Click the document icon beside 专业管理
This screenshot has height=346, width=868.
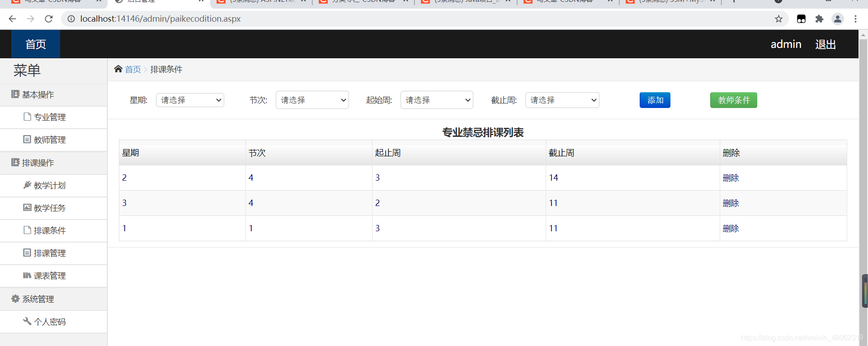point(27,117)
